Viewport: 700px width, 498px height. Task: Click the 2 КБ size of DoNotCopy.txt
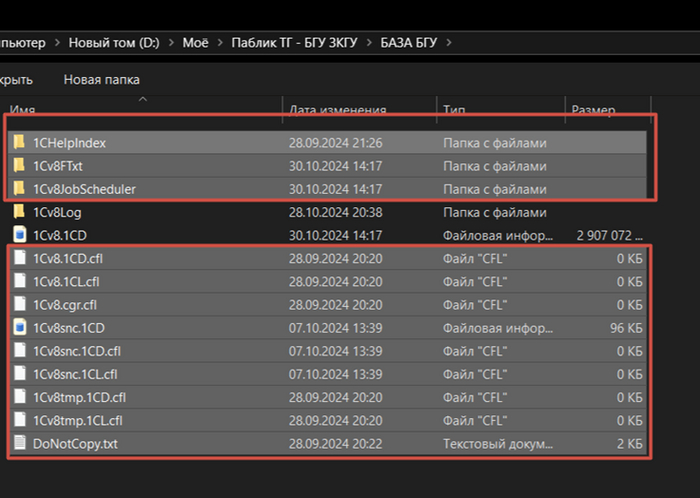click(629, 444)
